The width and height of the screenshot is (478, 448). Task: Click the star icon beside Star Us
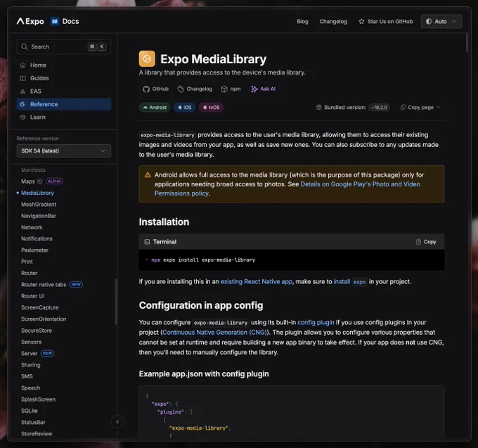click(x=361, y=21)
